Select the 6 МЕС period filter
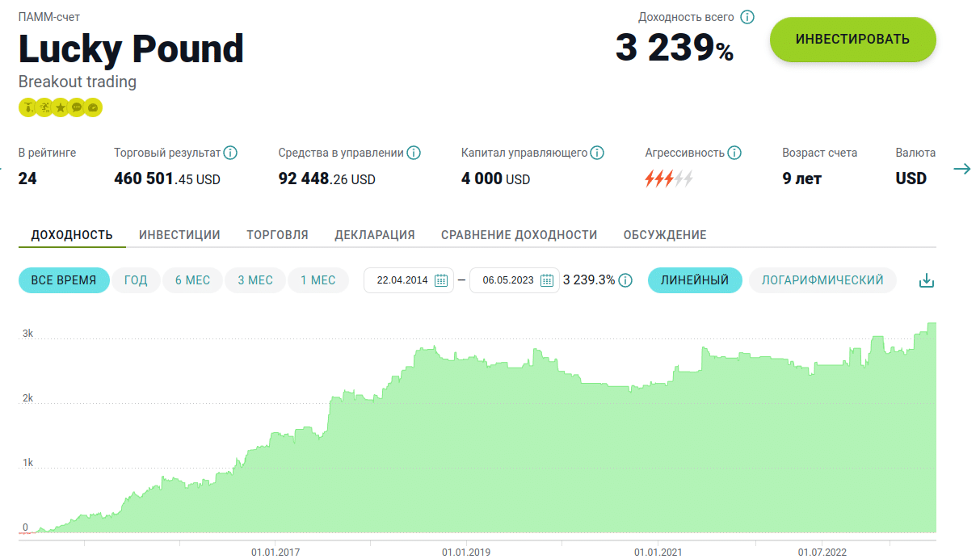980x559 pixels. [192, 280]
